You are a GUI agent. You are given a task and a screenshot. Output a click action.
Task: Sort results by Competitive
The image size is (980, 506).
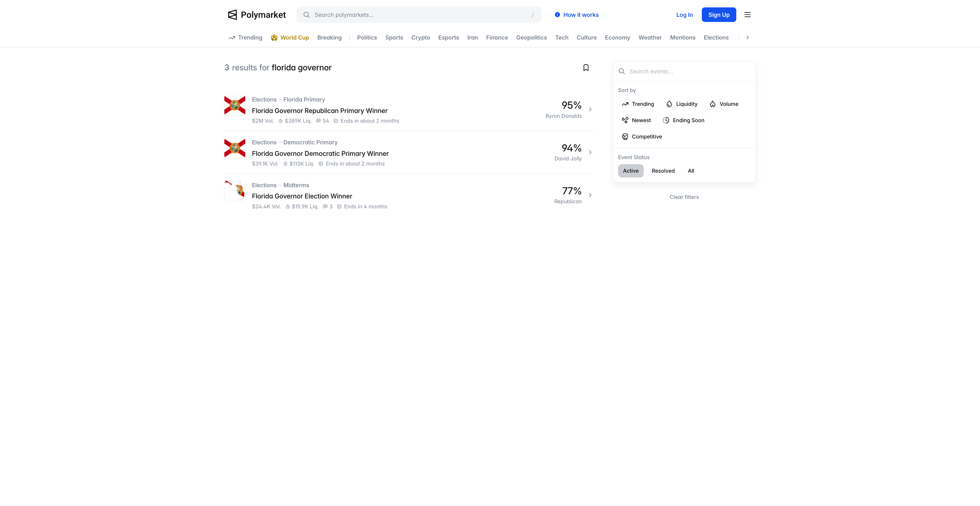642,137
